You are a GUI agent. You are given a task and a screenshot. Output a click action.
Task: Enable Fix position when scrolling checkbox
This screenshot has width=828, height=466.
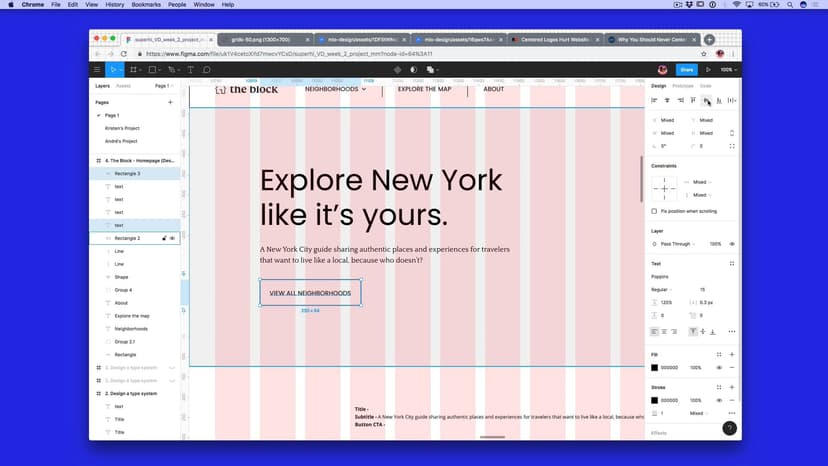[655, 211]
